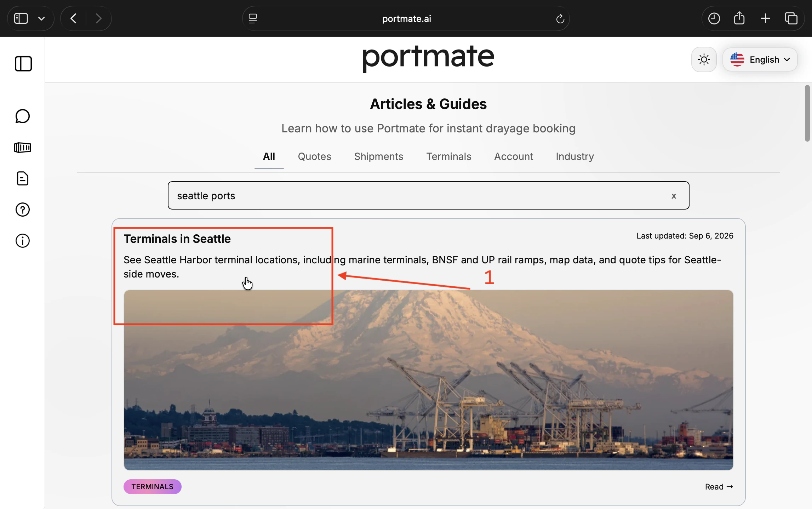Open the documents page icon
The height and width of the screenshot is (509, 812).
23,178
